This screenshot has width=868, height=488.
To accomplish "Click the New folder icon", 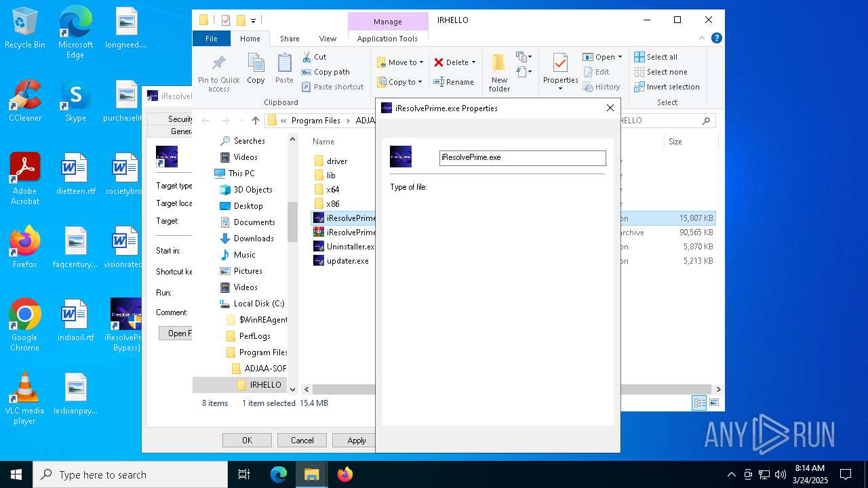I will pyautogui.click(x=499, y=63).
